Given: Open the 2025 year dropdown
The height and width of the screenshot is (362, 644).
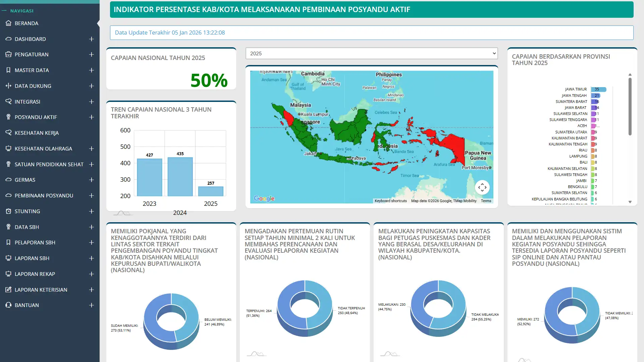Looking at the screenshot, I should [371, 53].
